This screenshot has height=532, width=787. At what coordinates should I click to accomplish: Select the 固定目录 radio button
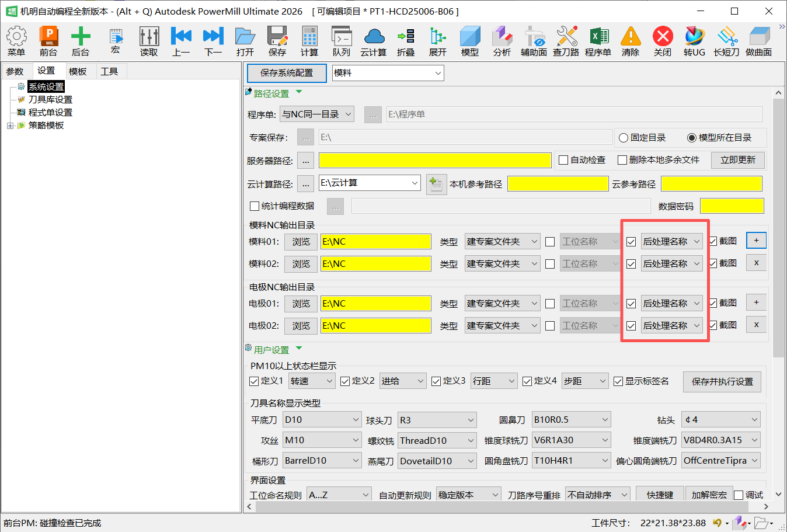[x=624, y=138]
